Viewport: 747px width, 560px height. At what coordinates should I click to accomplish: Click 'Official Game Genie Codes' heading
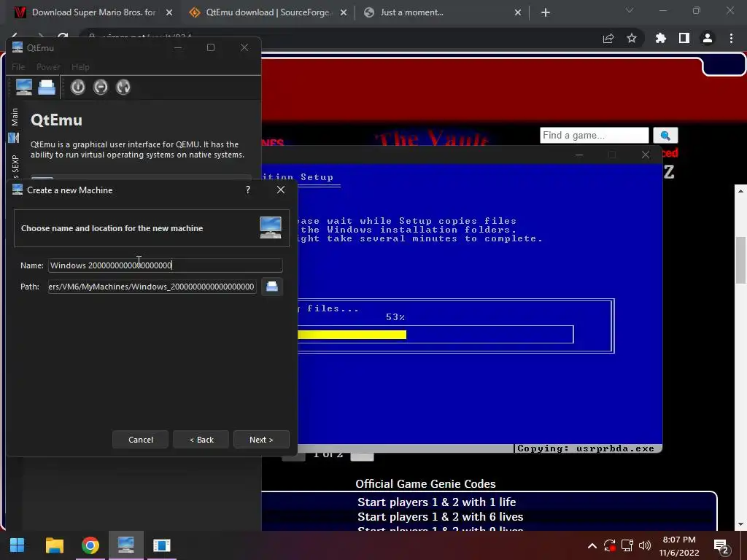[425, 484]
